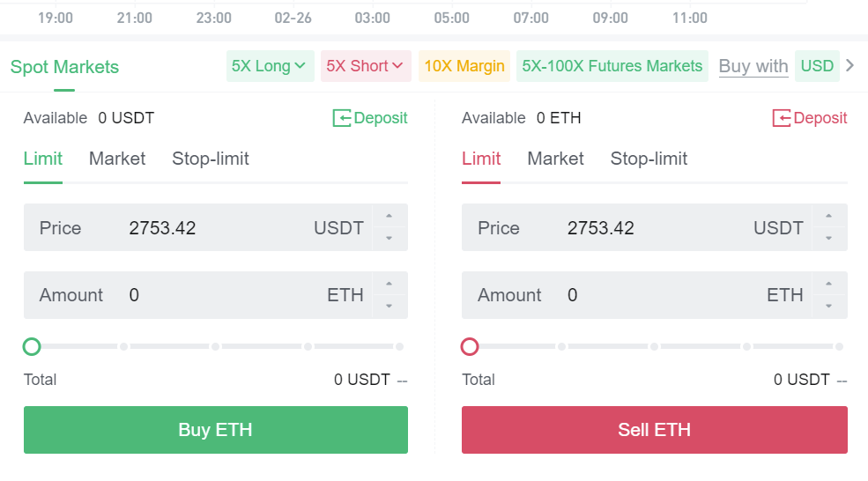
Task: Click the red Deposit icon for ETH
Action: pyautogui.click(x=782, y=118)
